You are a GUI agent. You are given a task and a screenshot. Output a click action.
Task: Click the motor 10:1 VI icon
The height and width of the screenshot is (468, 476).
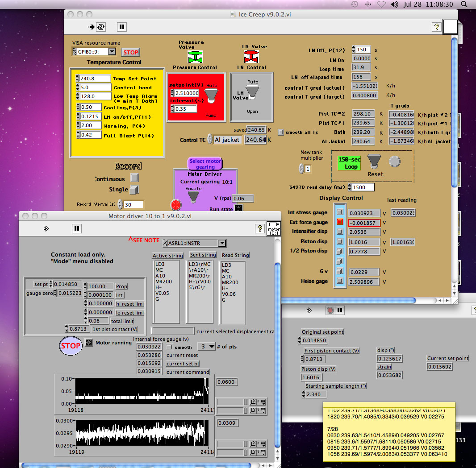point(273,228)
